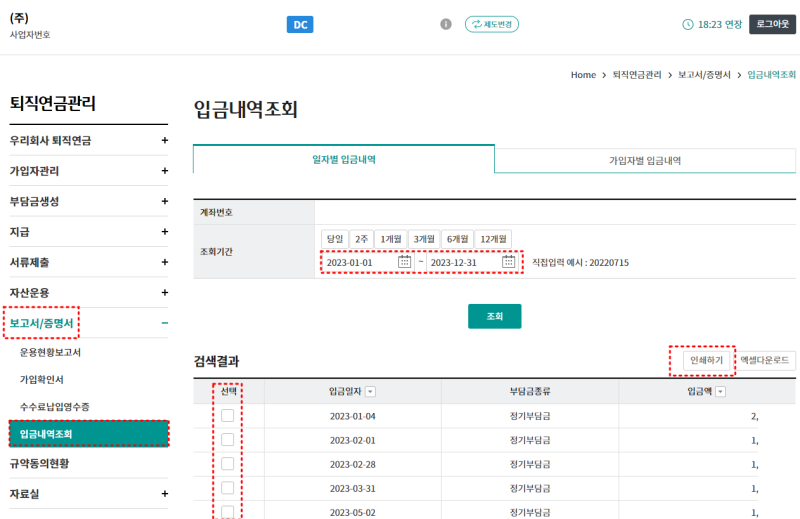800x519 pixels.
Task: Sort by the 입금일자 column arrow
Action: click(371, 391)
